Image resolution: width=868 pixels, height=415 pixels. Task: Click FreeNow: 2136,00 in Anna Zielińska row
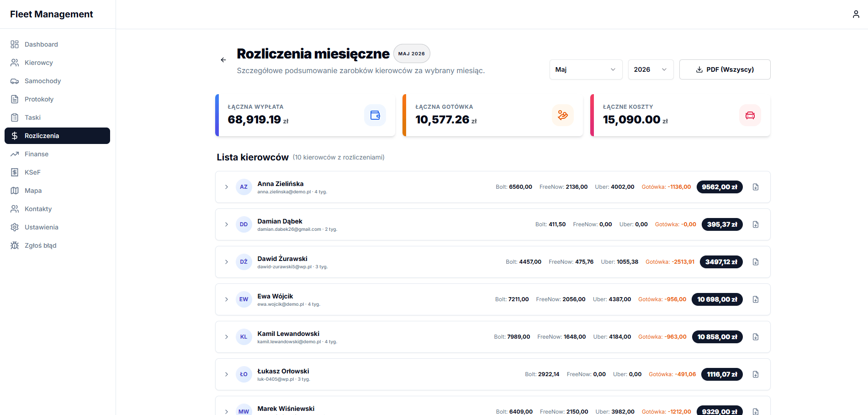click(x=563, y=187)
